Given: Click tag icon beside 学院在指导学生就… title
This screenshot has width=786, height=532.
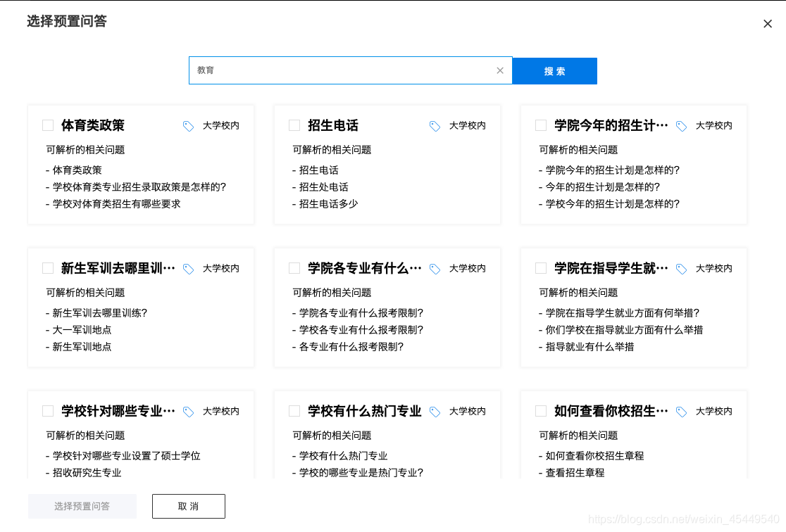Looking at the screenshot, I should click(x=681, y=269).
